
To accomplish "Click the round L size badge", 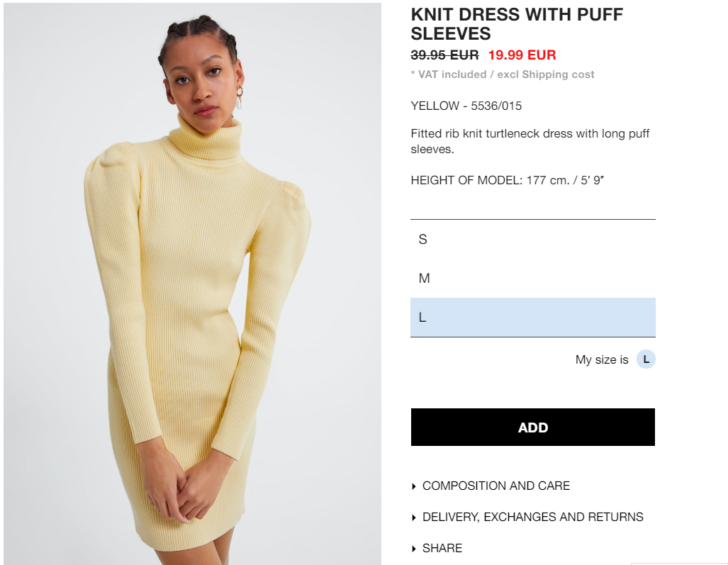I will (x=646, y=359).
